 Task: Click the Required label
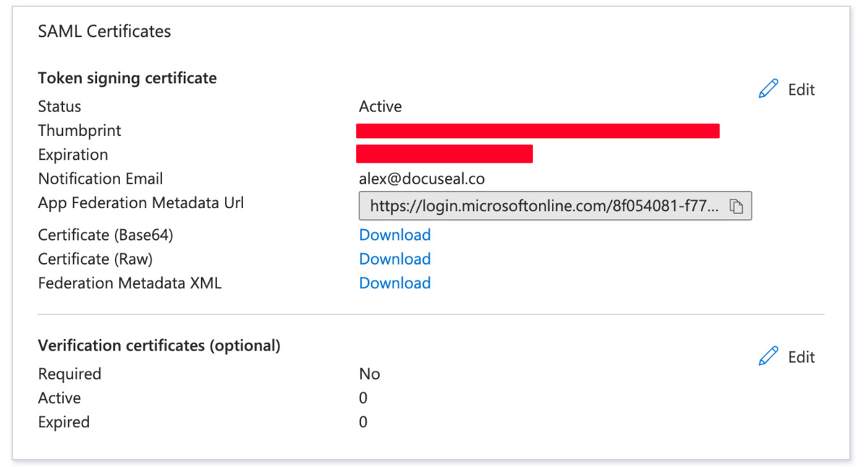[x=69, y=374]
